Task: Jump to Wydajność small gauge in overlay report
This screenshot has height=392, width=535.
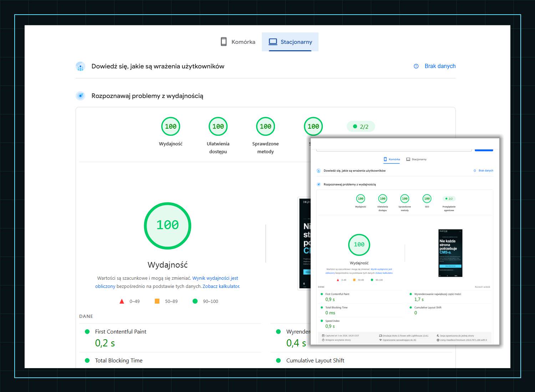Action: [x=361, y=199]
